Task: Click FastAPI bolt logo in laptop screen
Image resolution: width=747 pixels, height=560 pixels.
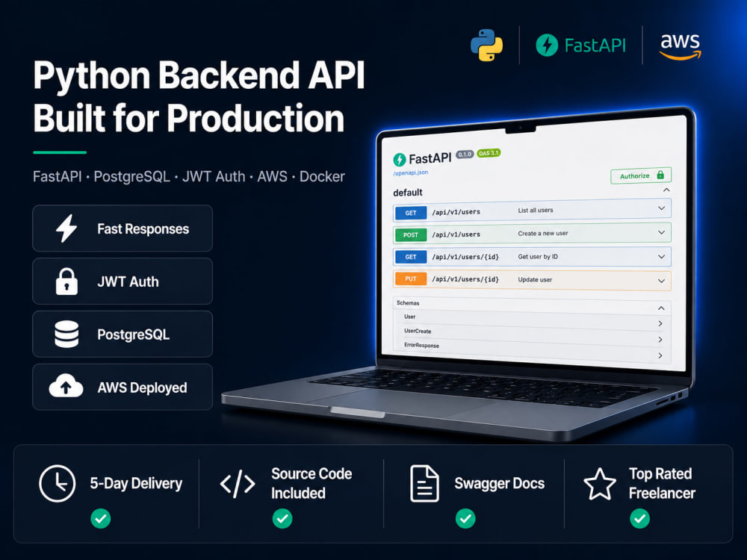Action: 399,160
